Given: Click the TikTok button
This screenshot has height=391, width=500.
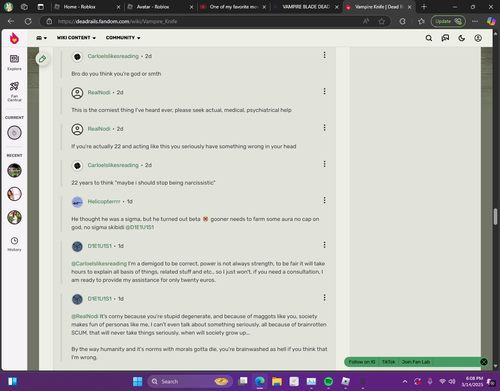Looking at the screenshot, I should (388, 362).
